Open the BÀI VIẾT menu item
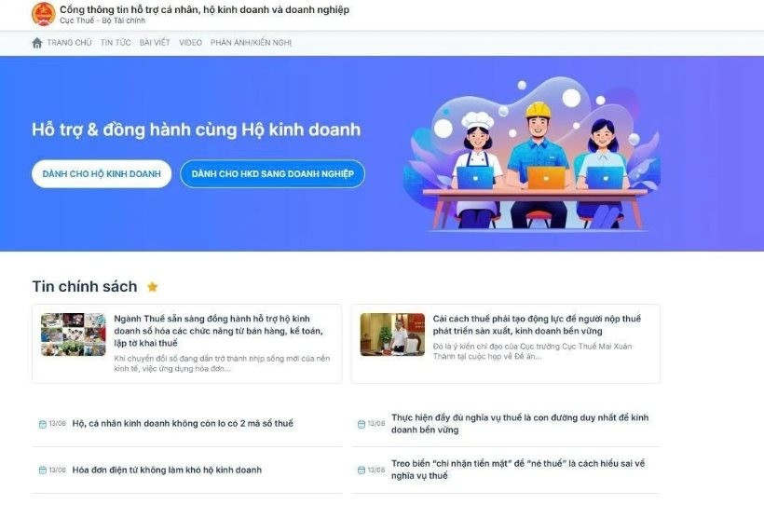The image size is (764, 532). pyautogui.click(x=155, y=43)
